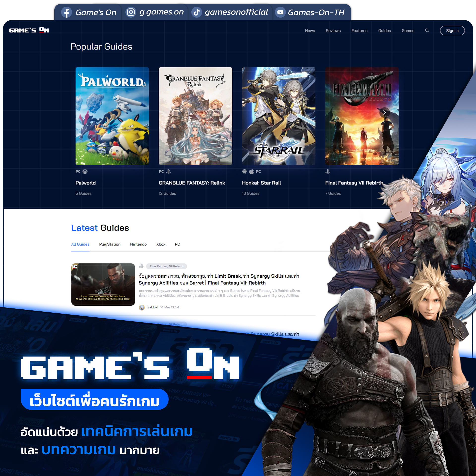The width and height of the screenshot is (476, 476).
Task: Click Final Fantasy VII Rebirth title link
Action: [354, 183]
